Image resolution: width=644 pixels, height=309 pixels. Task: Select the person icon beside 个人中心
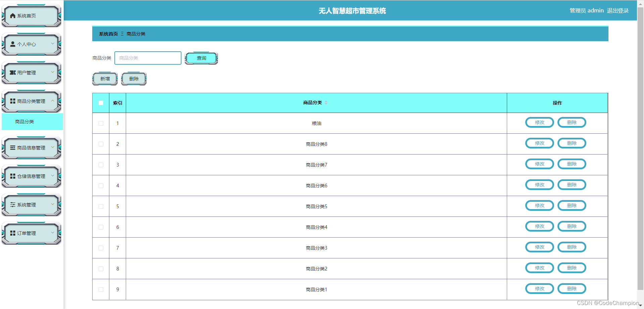[12, 44]
